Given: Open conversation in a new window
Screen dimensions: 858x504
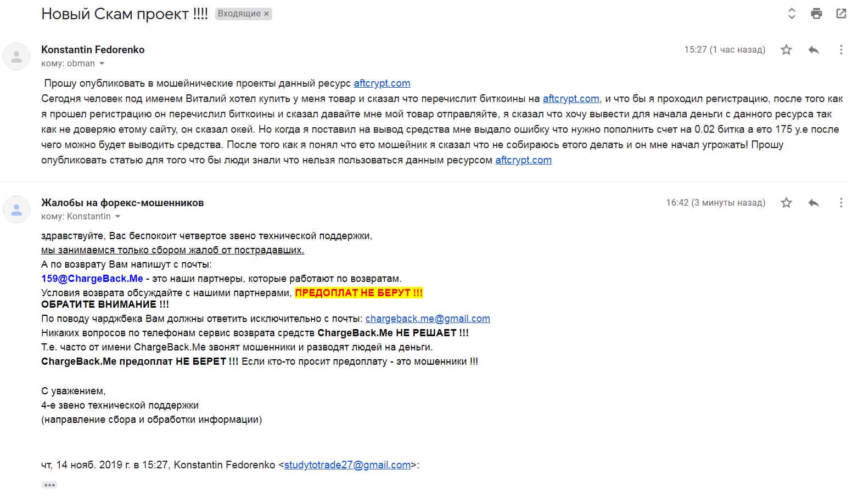Looking at the screenshot, I should pos(840,14).
